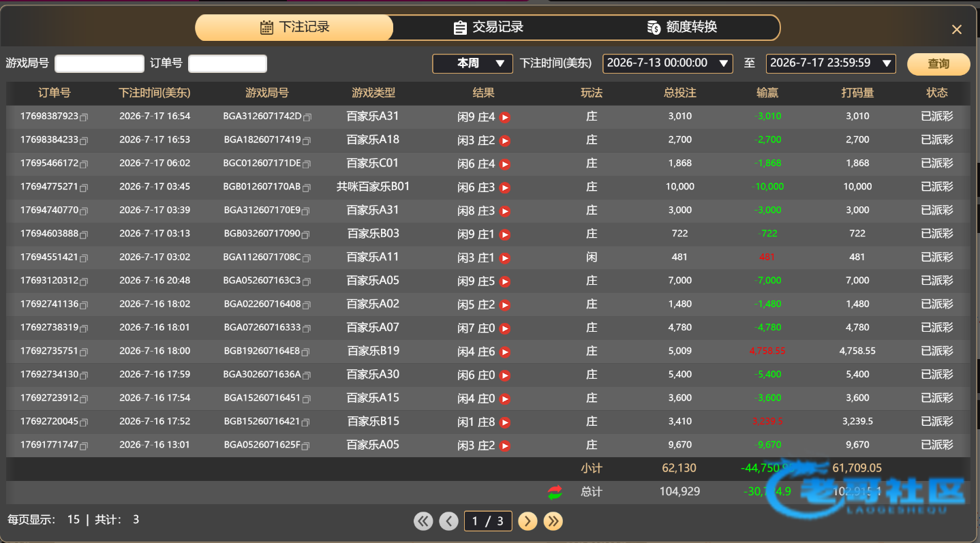Viewport: 980px width, 543px height.
Task: Switch to 额度转换 tab
Action: pos(682,28)
